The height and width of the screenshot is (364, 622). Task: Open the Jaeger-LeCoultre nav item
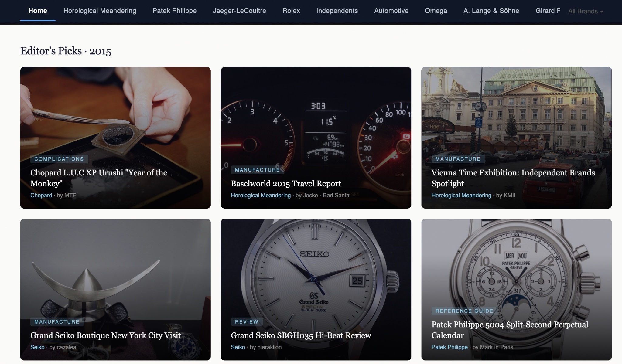(239, 11)
